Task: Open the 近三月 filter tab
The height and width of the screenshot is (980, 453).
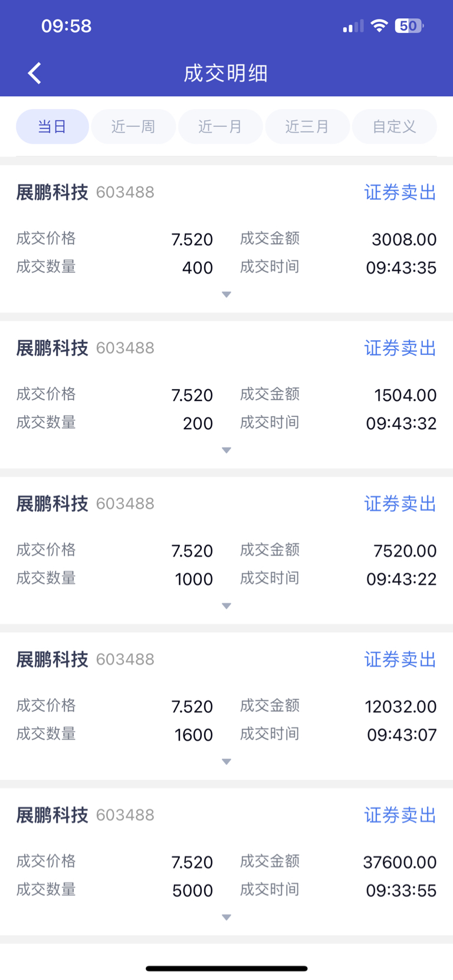Action: [307, 127]
